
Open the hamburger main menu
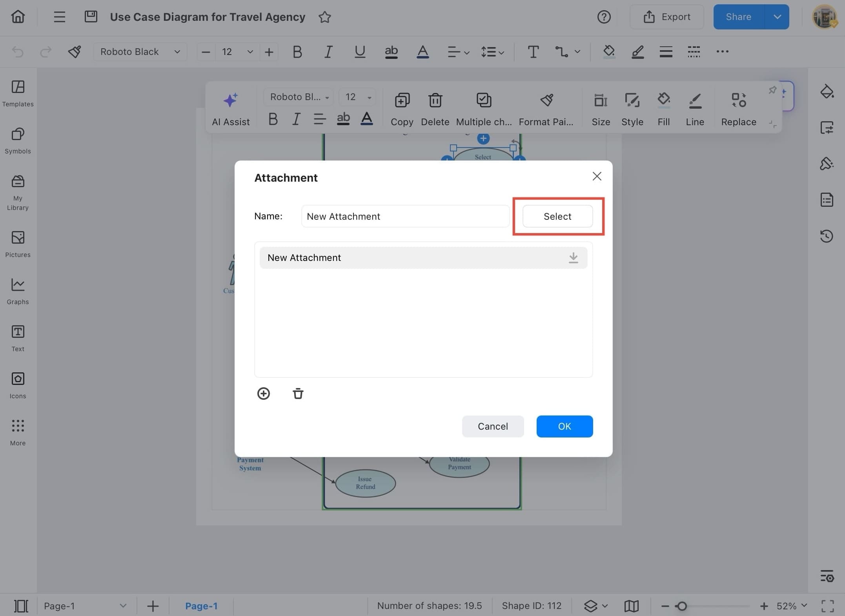pyautogui.click(x=59, y=17)
